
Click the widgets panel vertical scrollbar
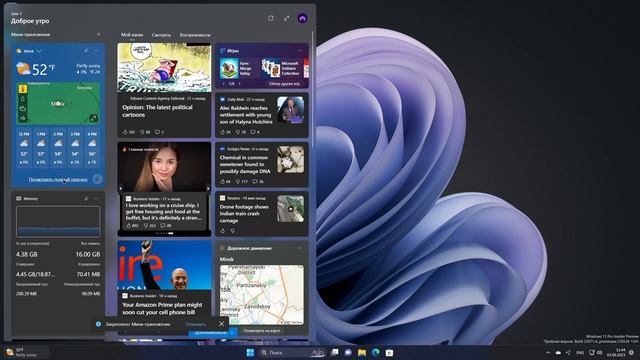[x=313, y=90]
